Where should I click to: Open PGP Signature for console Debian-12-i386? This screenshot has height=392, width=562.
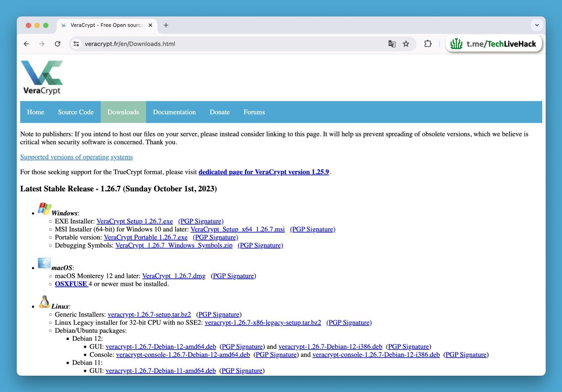(466, 355)
